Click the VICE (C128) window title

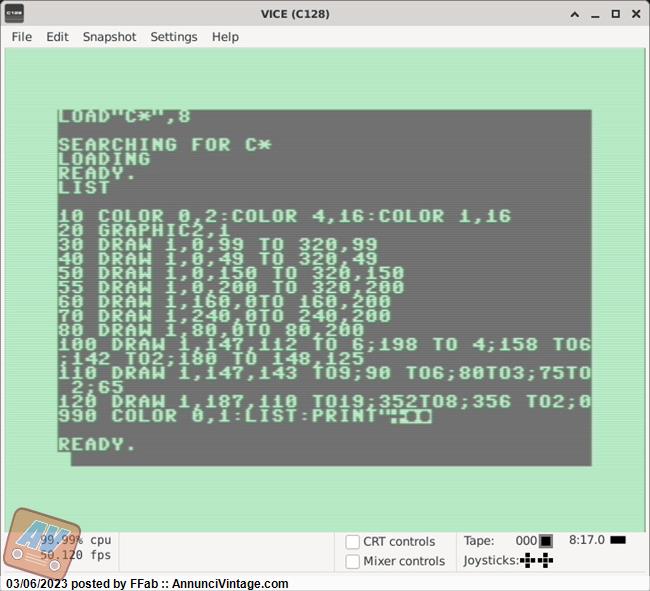(x=295, y=14)
